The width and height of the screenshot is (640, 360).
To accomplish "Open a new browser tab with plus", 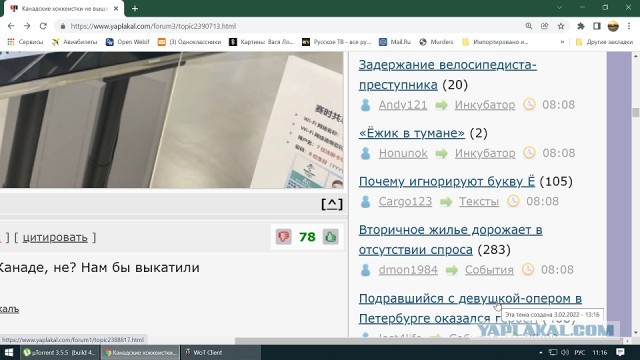I will pyautogui.click(x=135, y=8).
